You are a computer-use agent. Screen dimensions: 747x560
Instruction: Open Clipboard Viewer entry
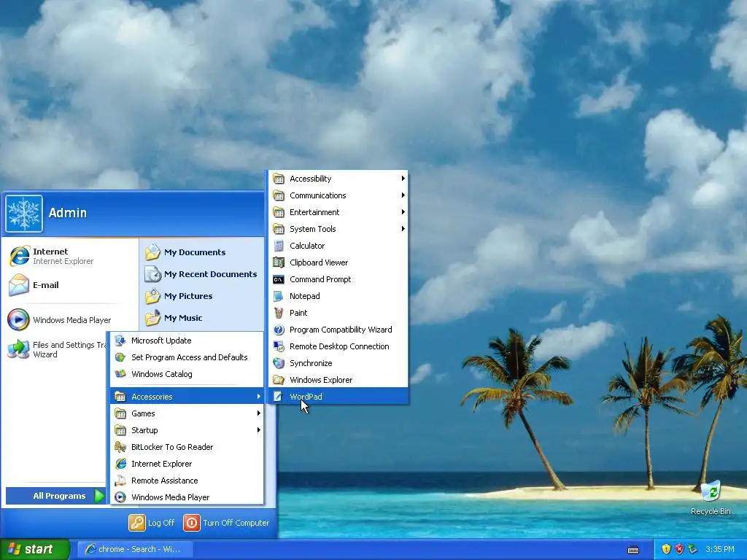[x=338, y=262]
